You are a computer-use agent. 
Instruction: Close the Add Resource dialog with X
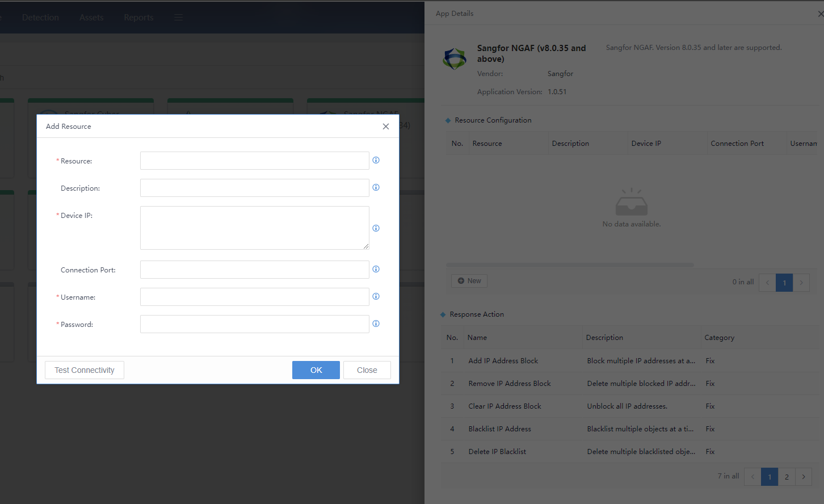tap(386, 127)
